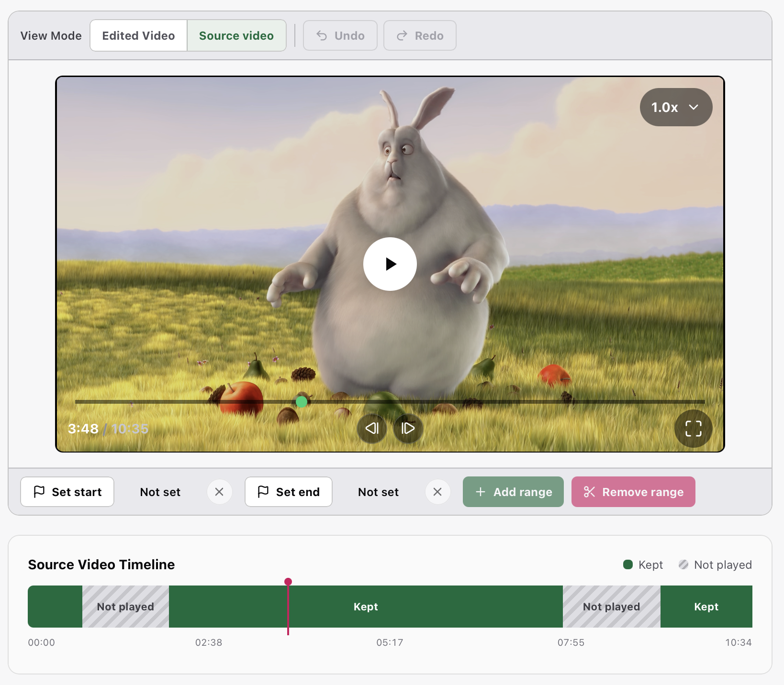Clear the end time value
Screen dimensions: 784x685
point(437,492)
